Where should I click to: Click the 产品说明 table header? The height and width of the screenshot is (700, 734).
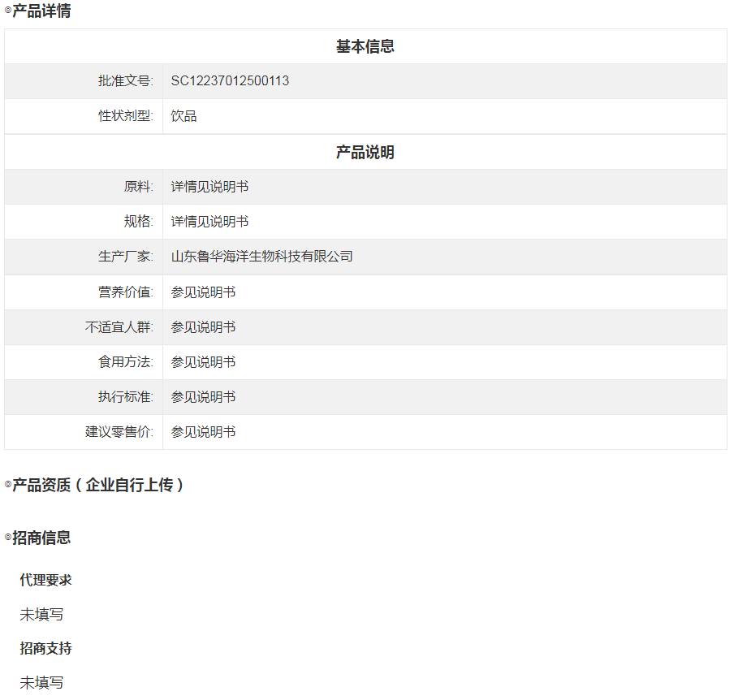click(x=365, y=152)
